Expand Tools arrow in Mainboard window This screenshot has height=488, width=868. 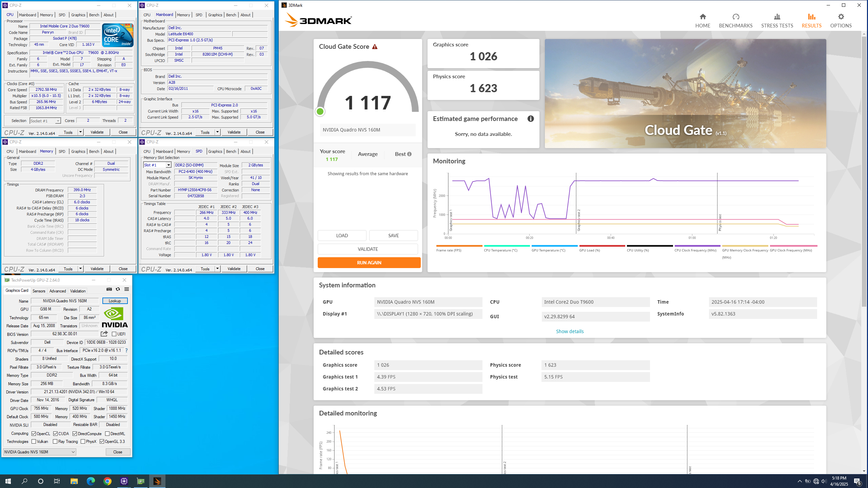point(217,132)
